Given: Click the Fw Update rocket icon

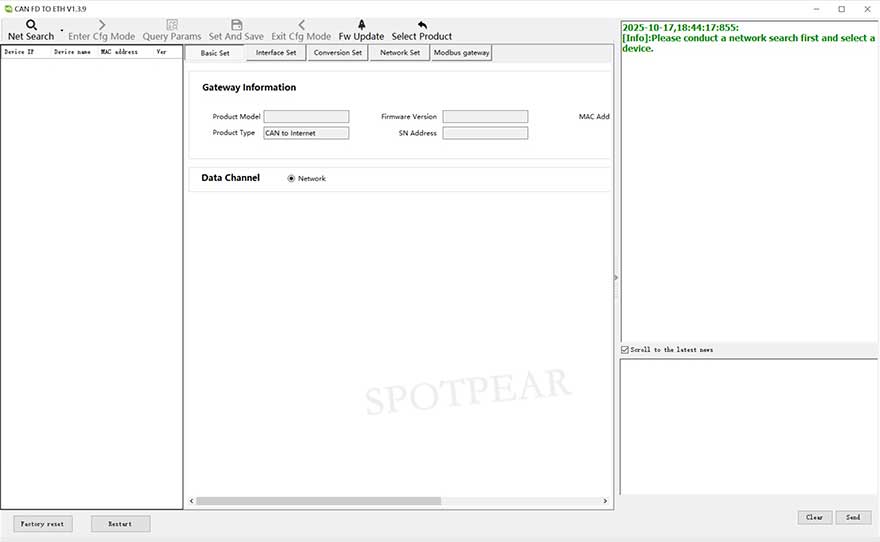Looking at the screenshot, I should click(x=361, y=24).
